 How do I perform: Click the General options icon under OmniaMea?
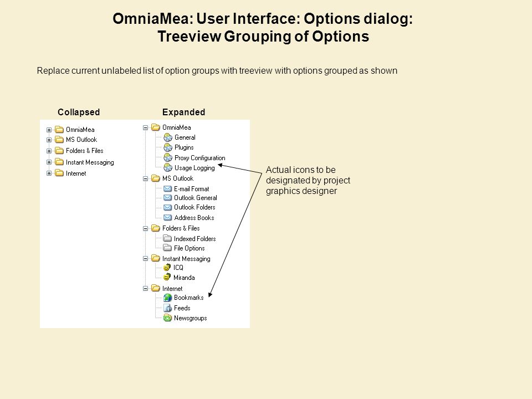click(x=168, y=137)
